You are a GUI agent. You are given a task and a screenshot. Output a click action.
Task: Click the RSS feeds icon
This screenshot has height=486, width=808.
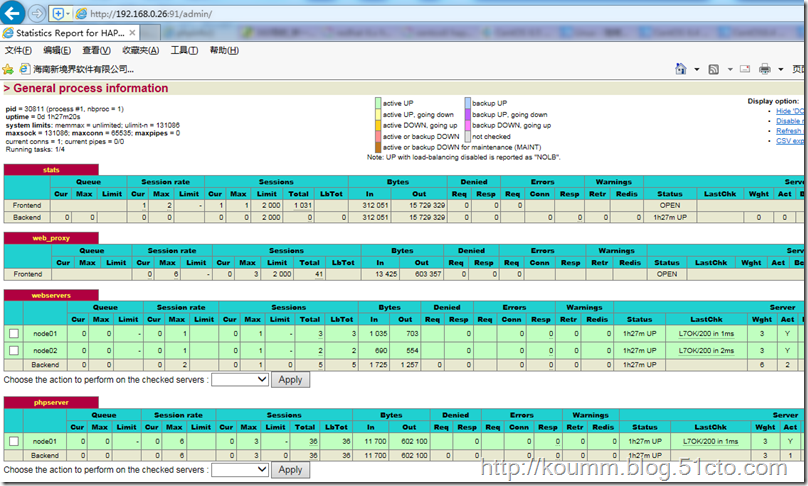[714, 69]
